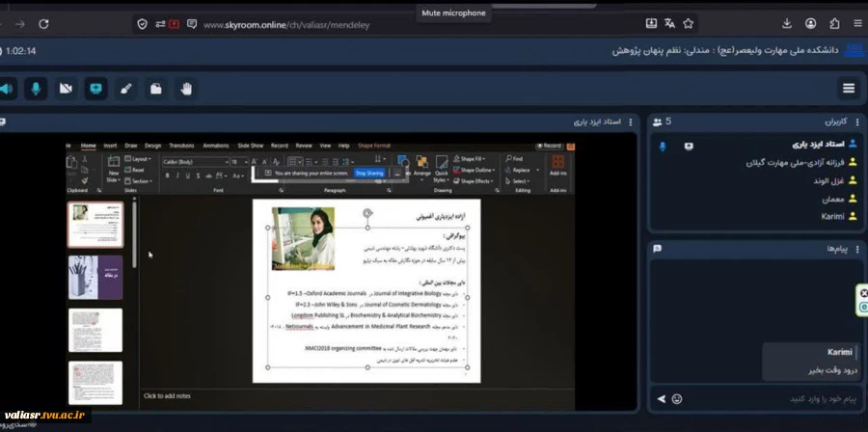Create a New Slide

pyautogui.click(x=114, y=170)
